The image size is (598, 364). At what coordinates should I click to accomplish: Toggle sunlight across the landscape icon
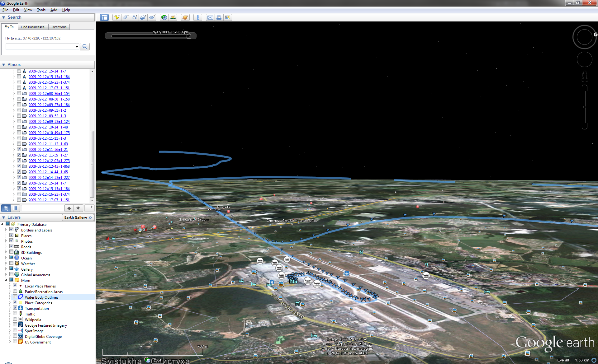click(x=173, y=17)
